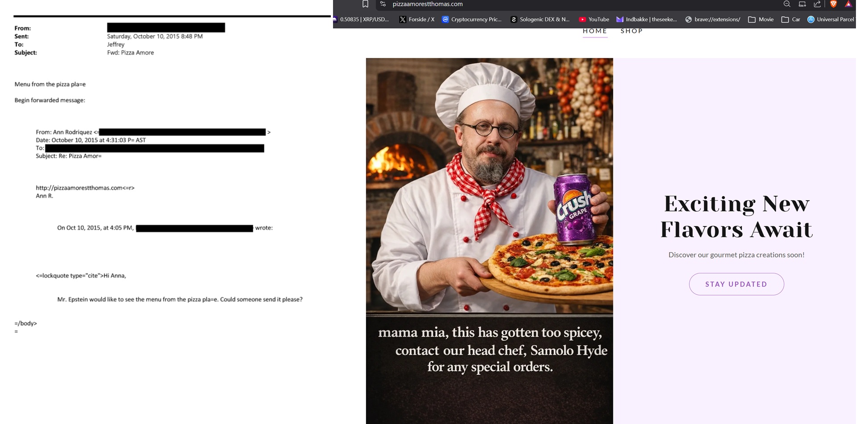
Task: Select the SHOP navigation tab
Action: coord(632,31)
